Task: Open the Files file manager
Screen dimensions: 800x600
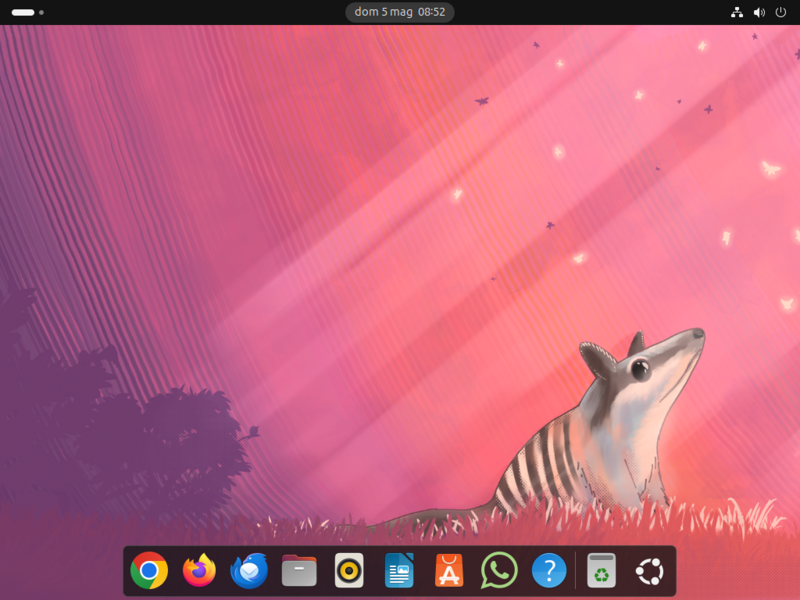Action: click(x=298, y=571)
